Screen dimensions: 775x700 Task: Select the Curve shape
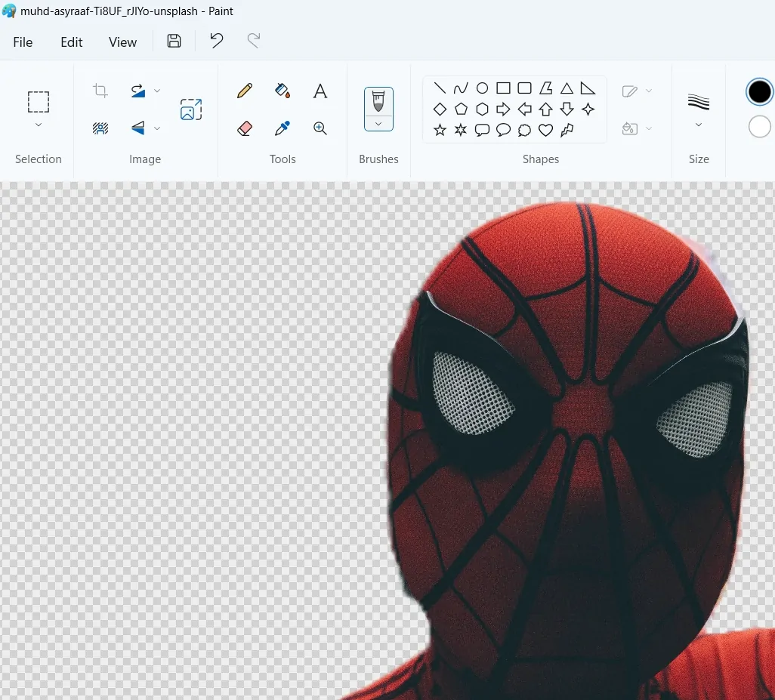[x=461, y=88]
